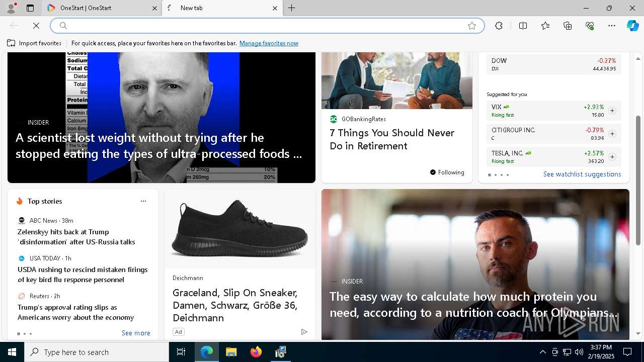Add Citigroup Inc. to the watchlist
The image size is (644, 362).
point(612,134)
